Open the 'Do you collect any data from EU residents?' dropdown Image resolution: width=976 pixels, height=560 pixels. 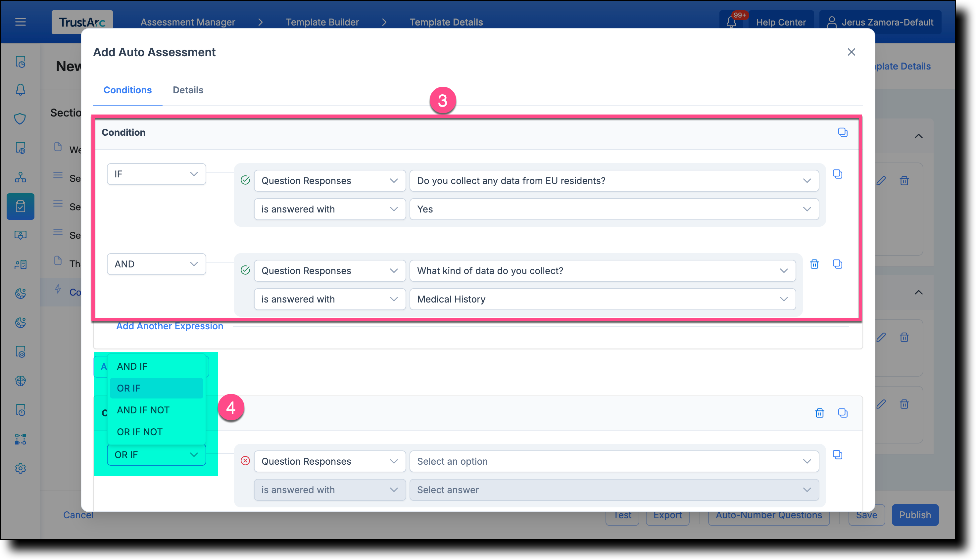click(614, 181)
